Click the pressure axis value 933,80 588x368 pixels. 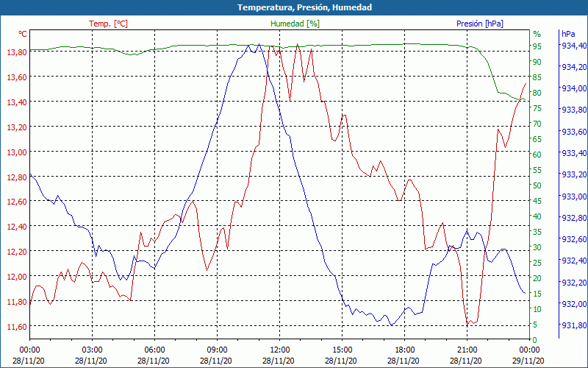[573, 110]
